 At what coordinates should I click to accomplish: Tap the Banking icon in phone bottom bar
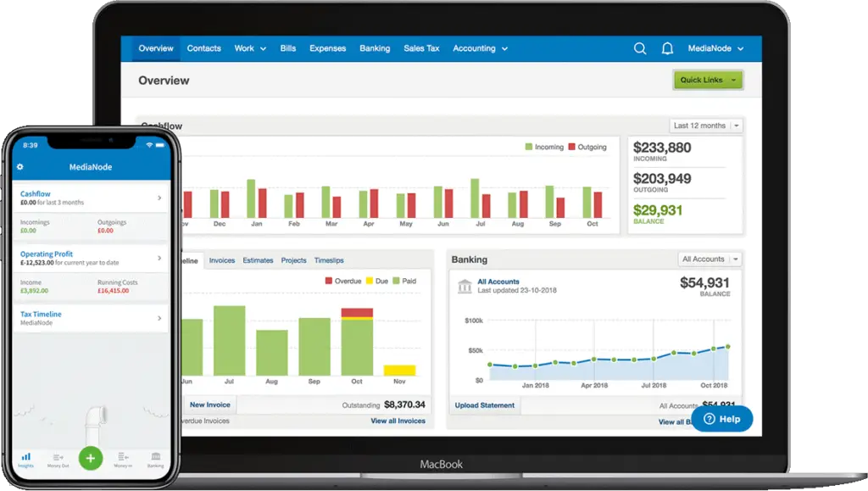pos(156,460)
